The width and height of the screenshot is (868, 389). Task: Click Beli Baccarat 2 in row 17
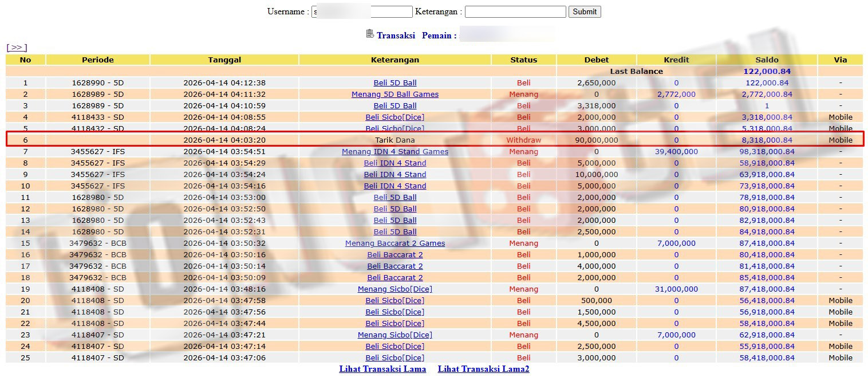pyautogui.click(x=394, y=266)
